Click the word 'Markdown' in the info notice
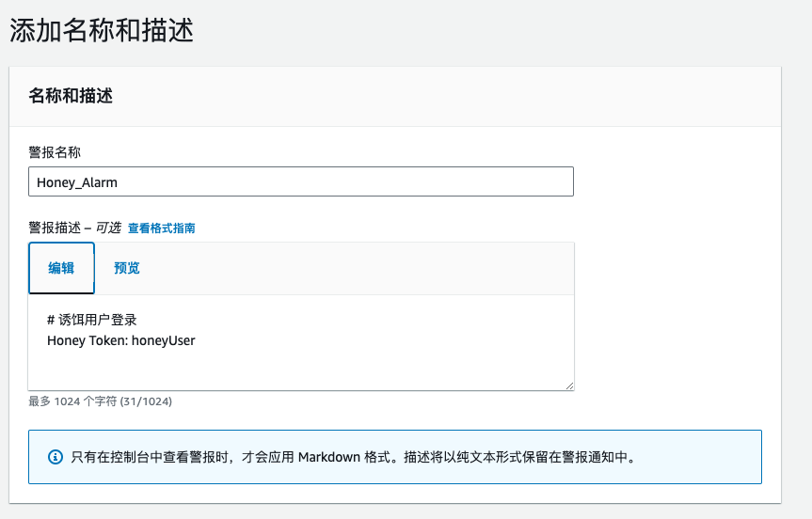This screenshot has width=812, height=519. [327, 458]
